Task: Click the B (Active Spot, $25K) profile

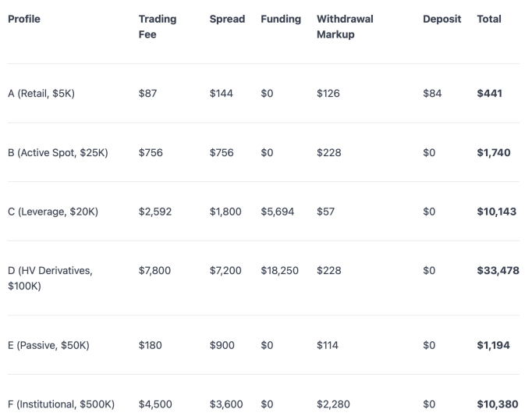Action: click(58, 153)
